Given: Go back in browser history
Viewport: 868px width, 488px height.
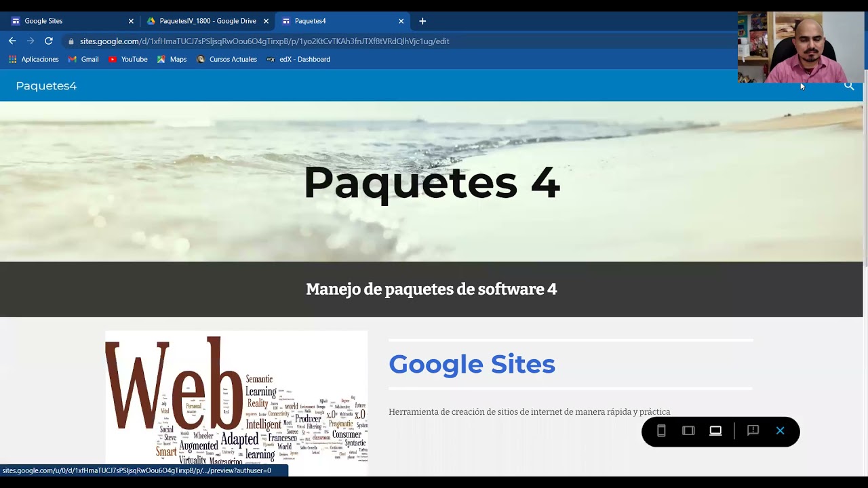Looking at the screenshot, I should click(12, 41).
